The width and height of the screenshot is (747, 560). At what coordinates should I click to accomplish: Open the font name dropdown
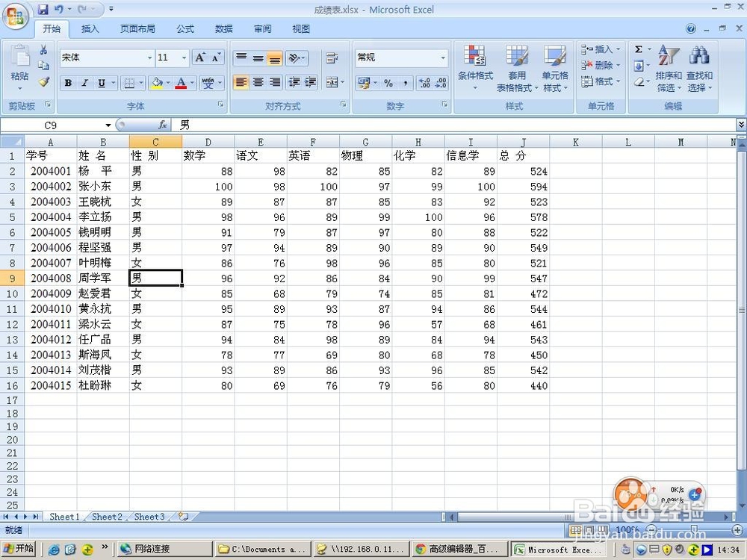pyautogui.click(x=150, y=57)
